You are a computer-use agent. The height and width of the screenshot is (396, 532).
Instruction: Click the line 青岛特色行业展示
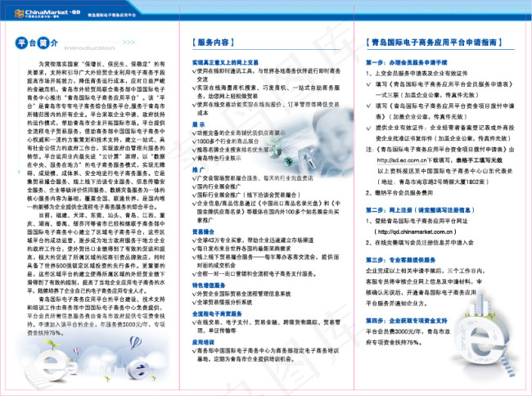point(217,158)
